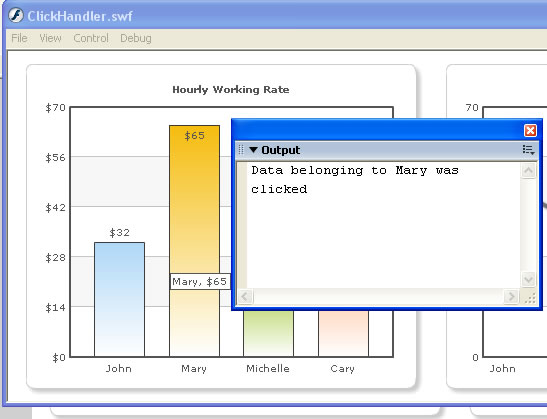Click the Output panel drag gripper
Image resolution: width=547 pixels, height=419 pixels.
tap(241, 150)
